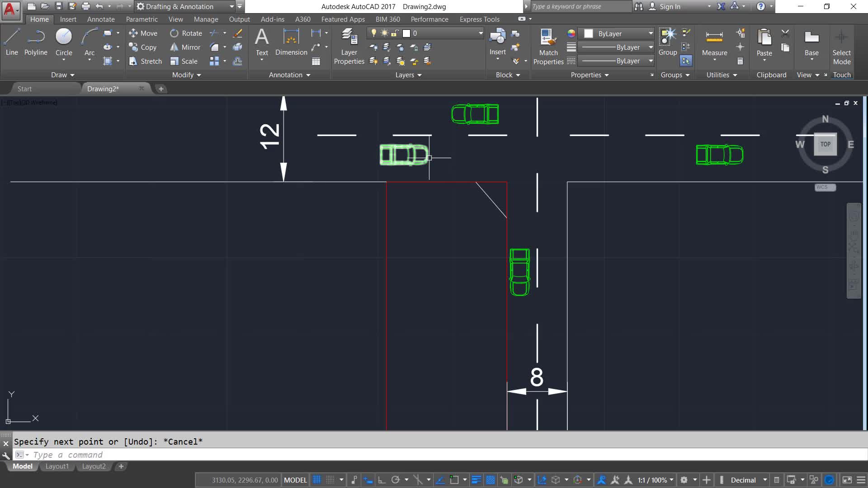868x488 pixels.
Task: Click the Sign In button
Action: [x=669, y=6]
